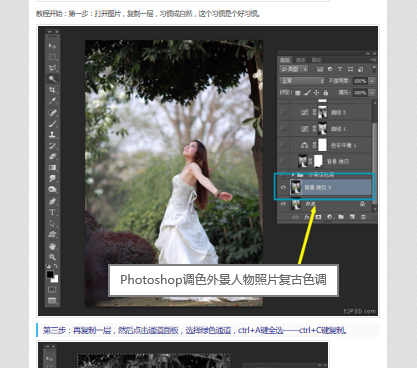Select the Crop tool

pos(52,90)
